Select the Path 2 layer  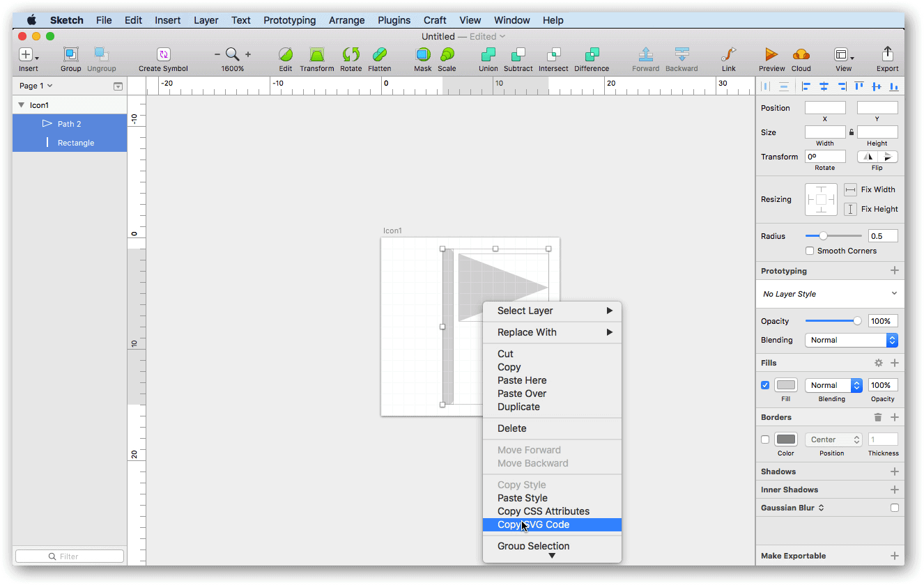[x=70, y=124]
